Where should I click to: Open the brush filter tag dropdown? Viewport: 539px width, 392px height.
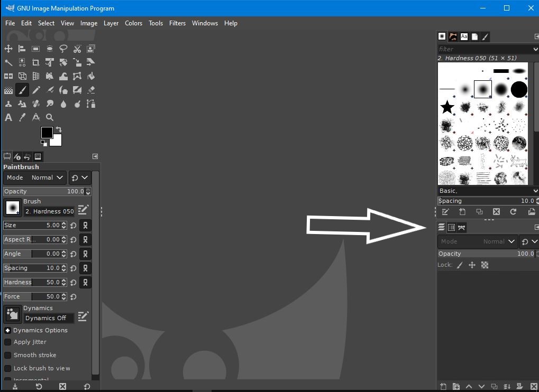[x=536, y=49]
